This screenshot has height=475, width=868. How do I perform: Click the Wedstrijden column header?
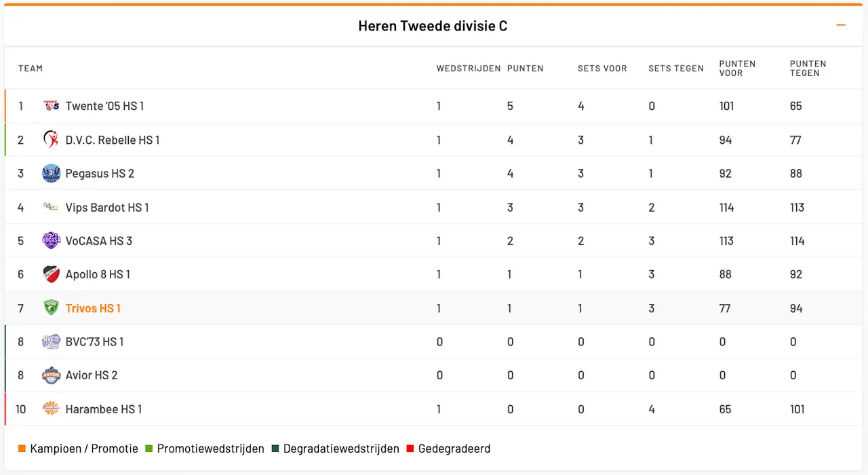coord(469,69)
